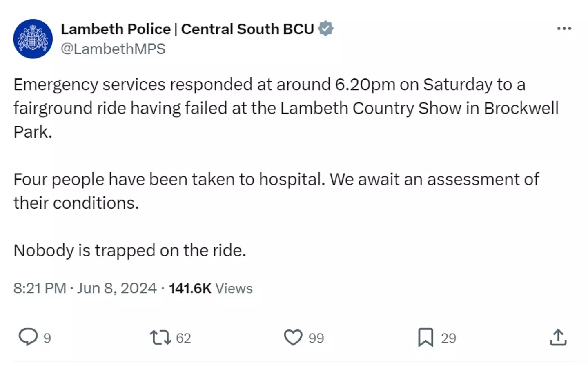Image resolution: width=588 pixels, height=365 pixels.
Task: Repost the tweet using the retweet icon
Action: click(x=160, y=338)
